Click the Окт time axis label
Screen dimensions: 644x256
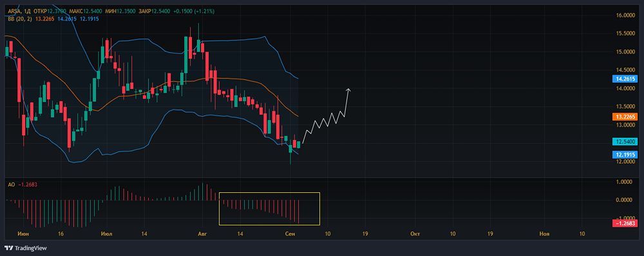415,233
